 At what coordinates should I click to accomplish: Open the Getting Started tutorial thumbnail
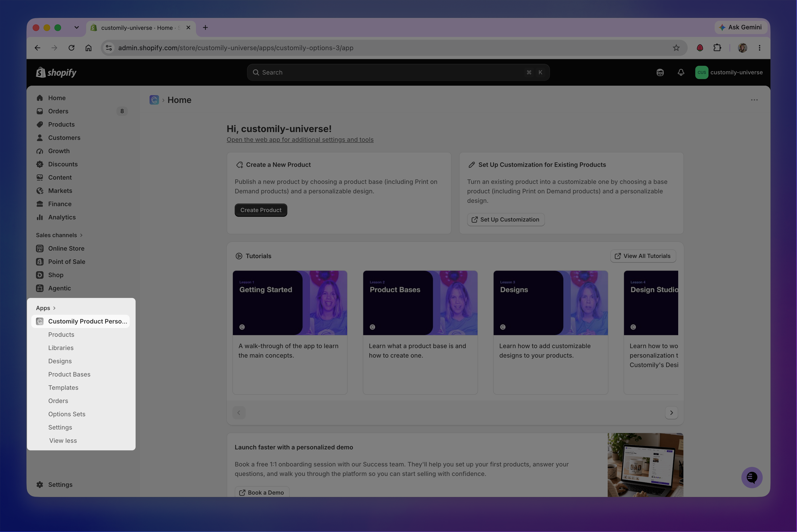(290, 303)
